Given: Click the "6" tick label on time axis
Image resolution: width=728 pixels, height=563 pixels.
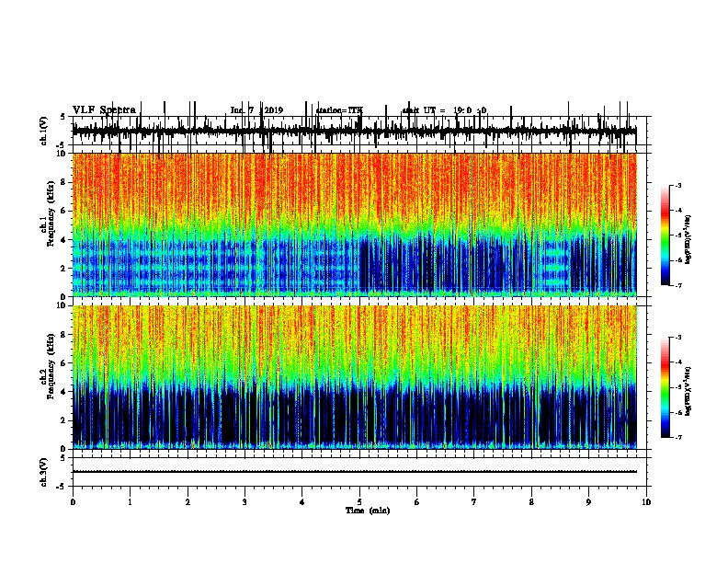Looking at the screenshot, I should (x=417, y=502).
